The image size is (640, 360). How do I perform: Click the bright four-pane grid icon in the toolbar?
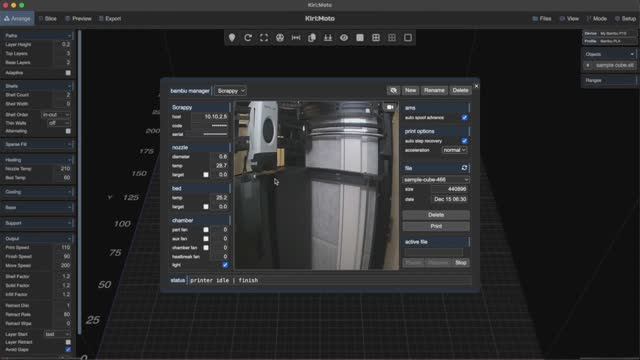[x=376, y=38]
